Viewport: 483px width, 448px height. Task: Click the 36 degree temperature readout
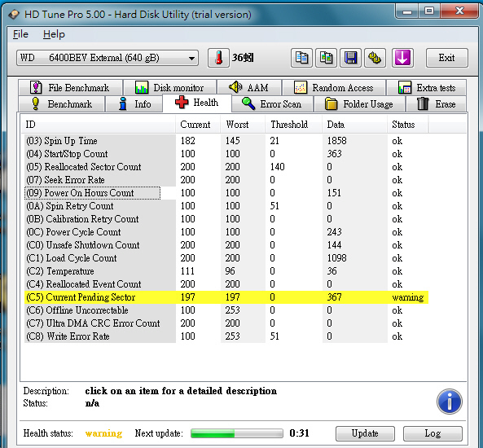(243, 58)
